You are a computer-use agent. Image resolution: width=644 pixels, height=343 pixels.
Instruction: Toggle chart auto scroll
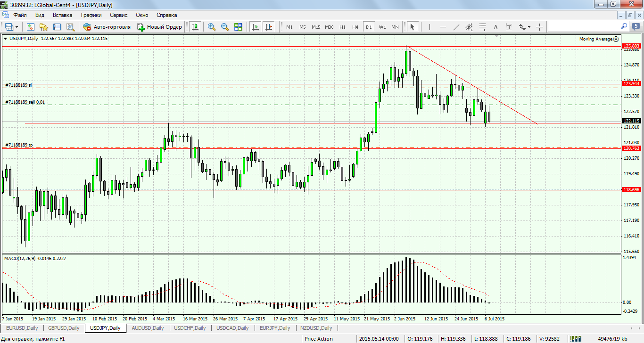255,27
